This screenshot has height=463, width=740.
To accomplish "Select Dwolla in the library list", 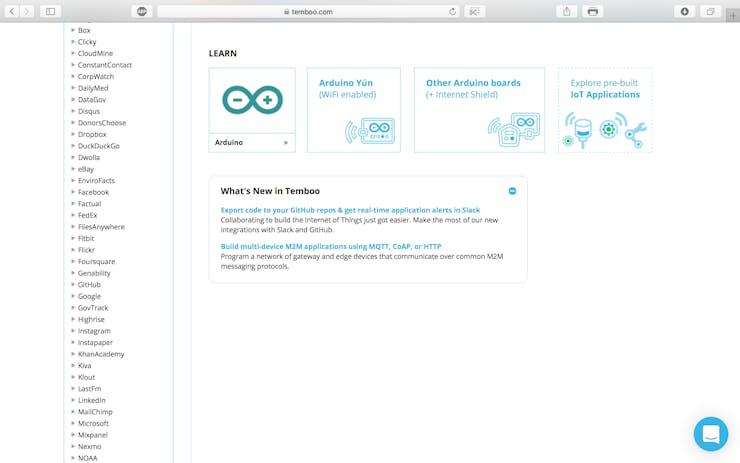I will [x=89, y=158].
